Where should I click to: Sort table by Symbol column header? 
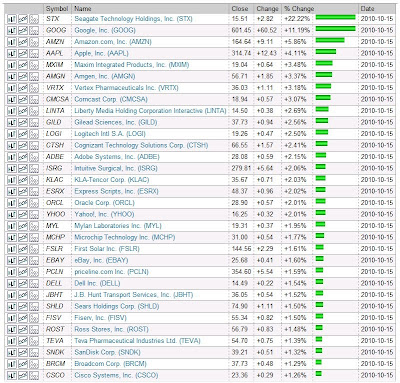coord(57,9)
